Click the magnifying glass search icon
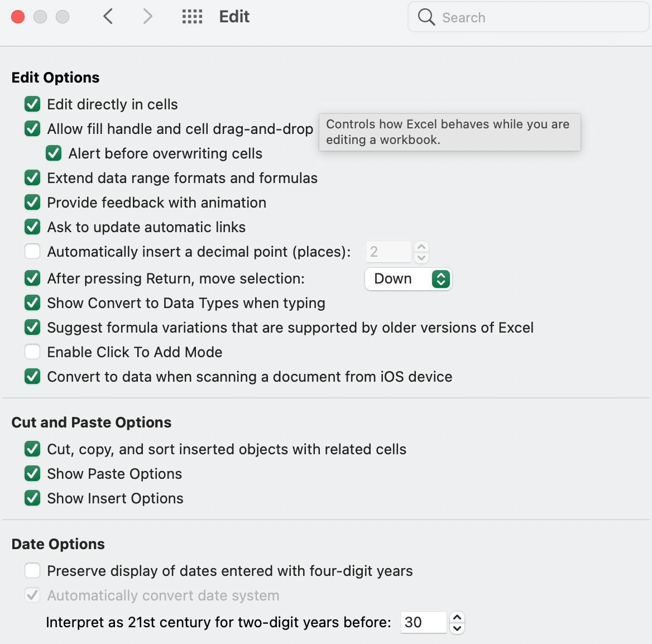The image size is (652, 644). click(x=426, y=17)
